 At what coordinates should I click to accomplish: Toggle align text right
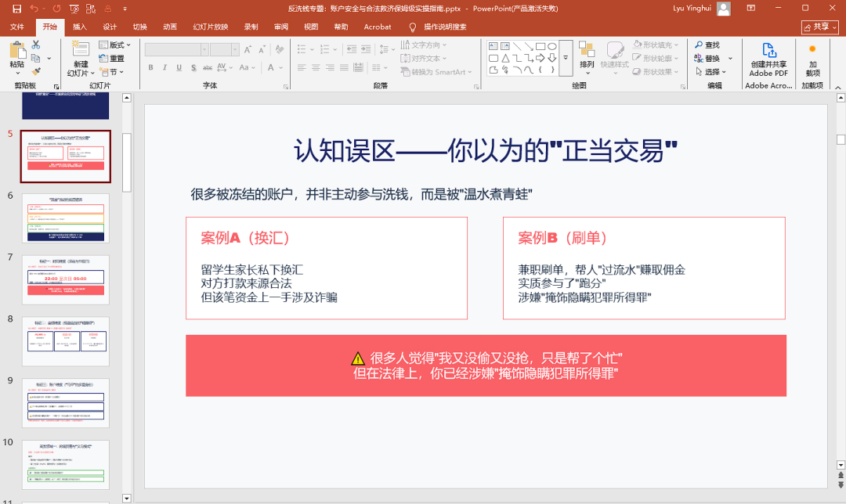pyautogui.click(x=330, y=67)
